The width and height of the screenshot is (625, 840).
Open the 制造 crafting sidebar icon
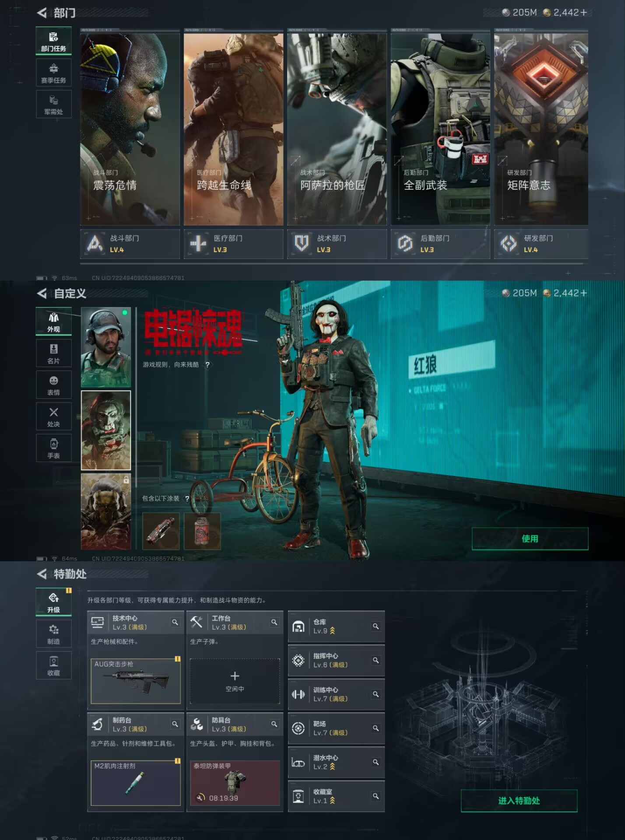coord(53,633)
